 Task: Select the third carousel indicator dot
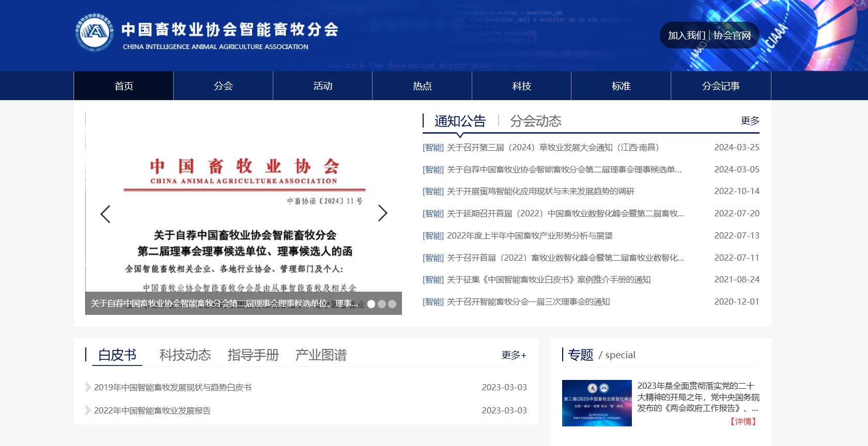pyautogui.click(x=392, y=304)
